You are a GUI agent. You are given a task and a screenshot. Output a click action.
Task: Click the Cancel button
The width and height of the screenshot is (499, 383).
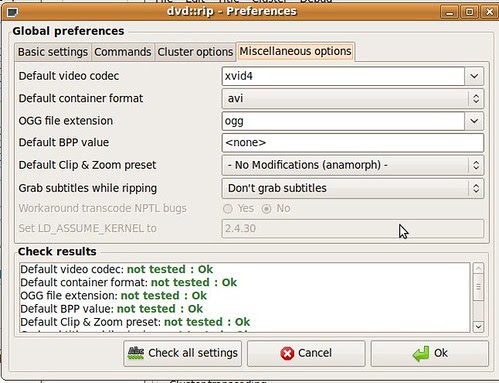tap(306, 353)
